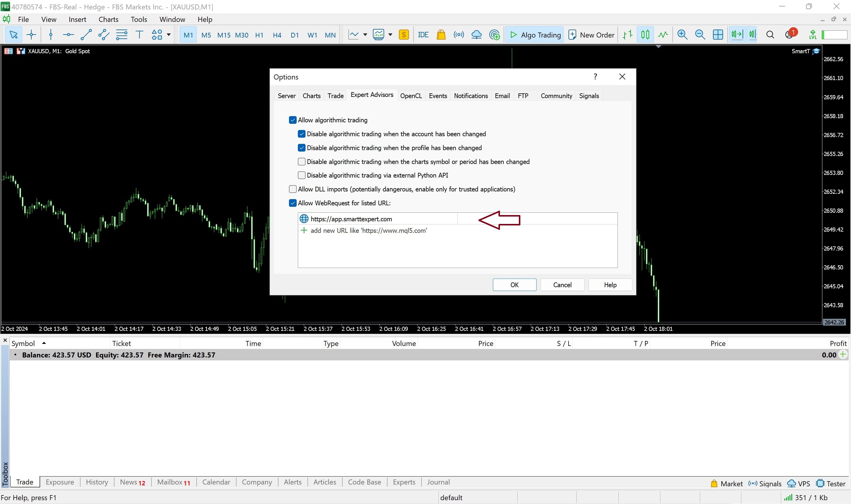This screenshot has width=851, height=504.
Task: Switch to the Notifications tab
Action: tap(470, 95)
